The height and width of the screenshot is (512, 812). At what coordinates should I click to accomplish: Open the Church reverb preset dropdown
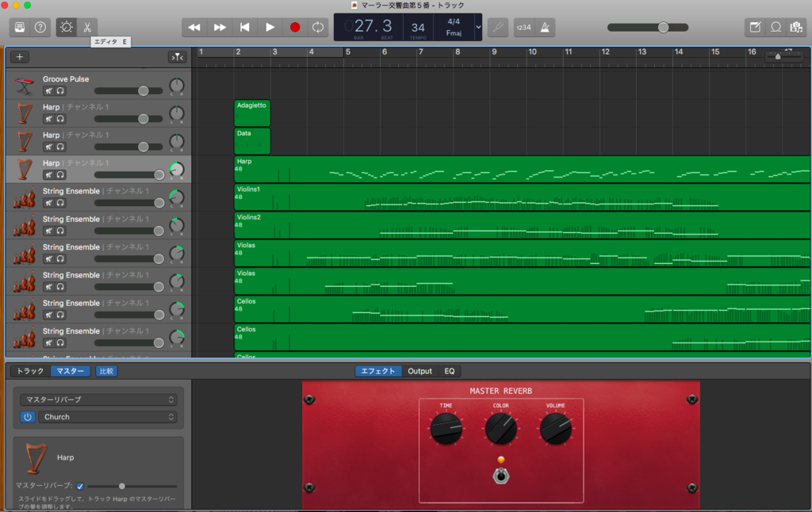pos(107,417)
